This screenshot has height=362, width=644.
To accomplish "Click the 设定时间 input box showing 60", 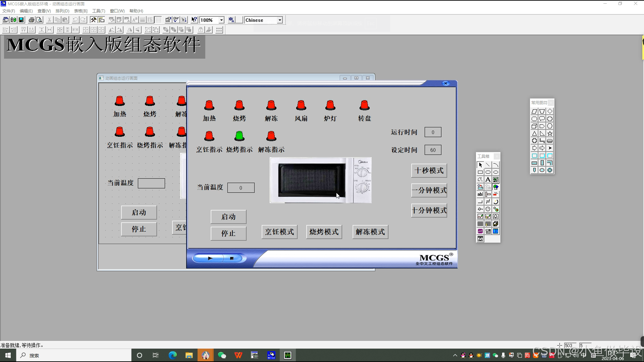I will click(x=433, y=150).
